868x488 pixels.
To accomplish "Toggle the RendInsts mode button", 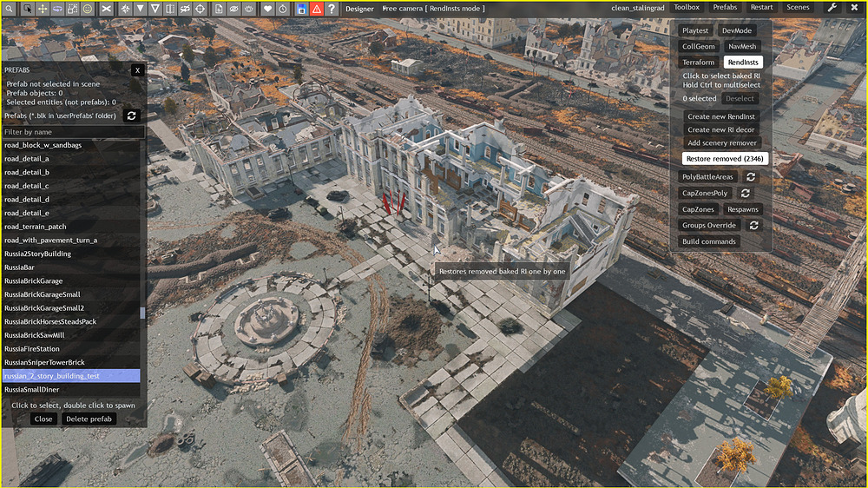I will point(742,63).
